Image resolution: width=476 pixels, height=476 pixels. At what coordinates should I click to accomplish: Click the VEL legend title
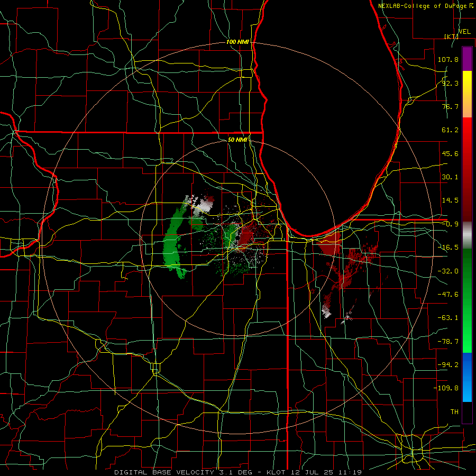pyautogui.click(x=464, y=32)
